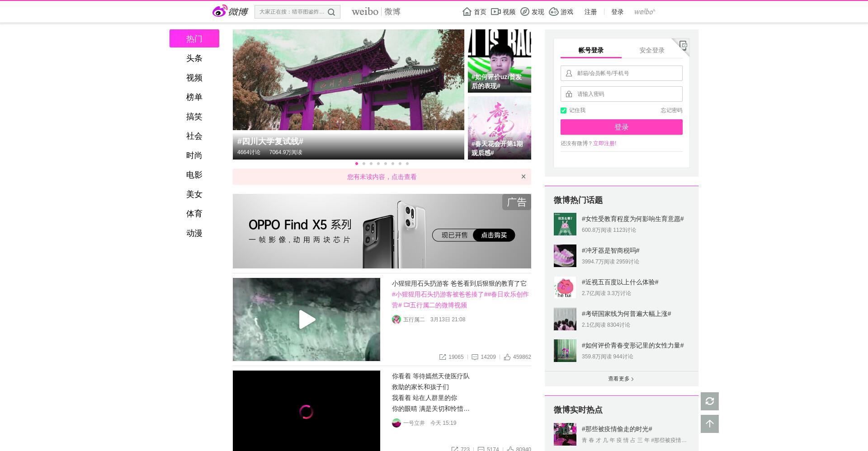This screenshot has height=451, width=868.
Task: Click comment icon with count 14209
Action: click(x=475, y=357)
